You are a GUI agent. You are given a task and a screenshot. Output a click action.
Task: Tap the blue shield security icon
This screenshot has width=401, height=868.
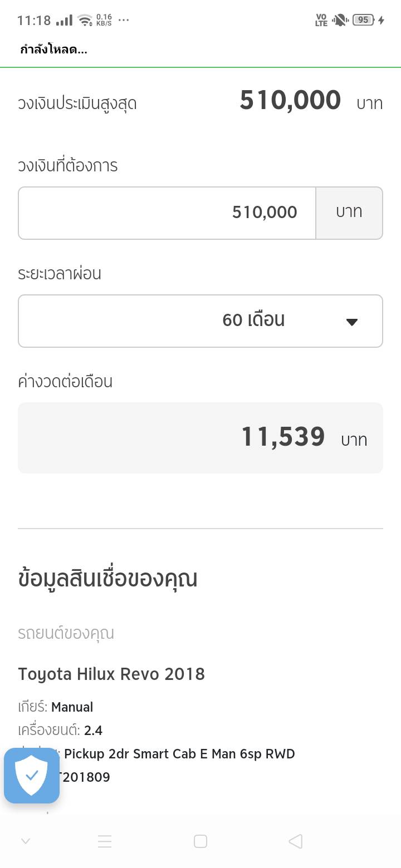coord(32,776)
